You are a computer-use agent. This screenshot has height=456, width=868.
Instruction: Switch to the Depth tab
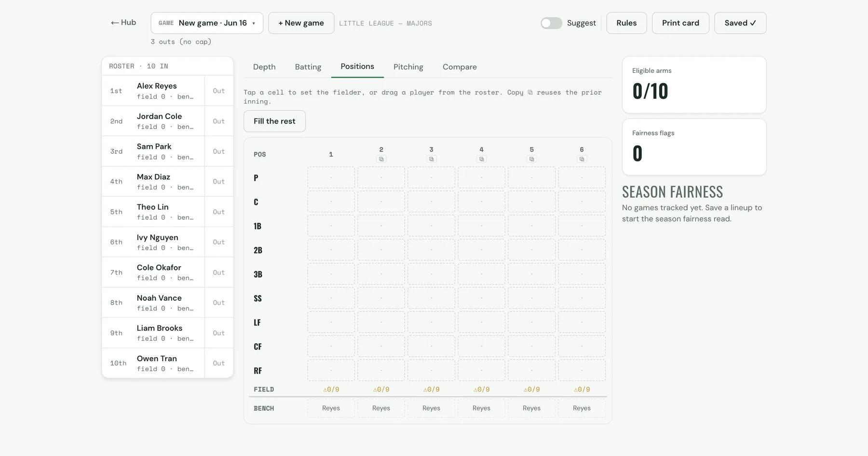point(264,67)
